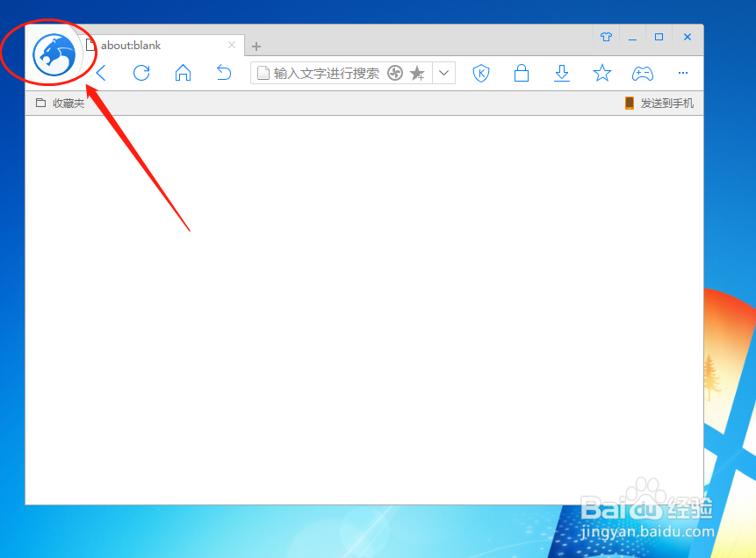Image resolution: width=756 pixels, height=558 pixels.
Task: Close the about:blank tab
Action: 232,45
